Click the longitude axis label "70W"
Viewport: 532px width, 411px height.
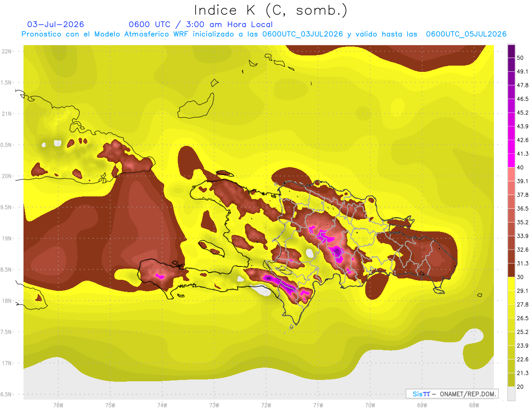click(x=370, y=405)
